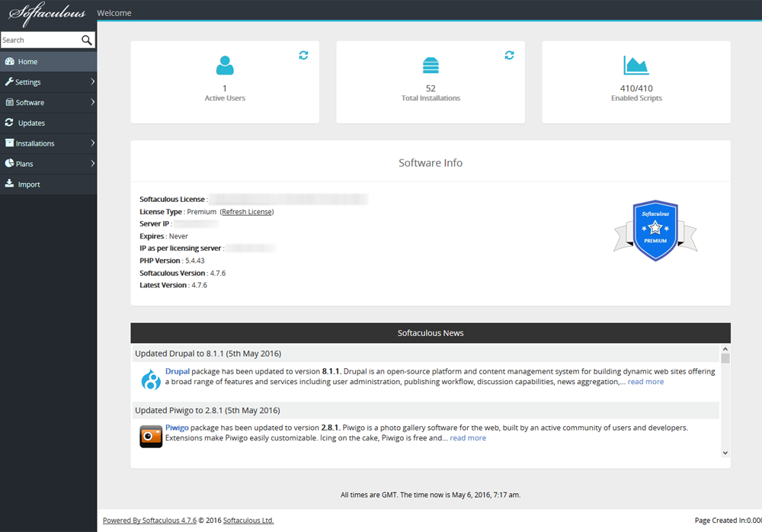Open the Updates menu item
This screenshot has height=532, width=762.
(49, 123)
